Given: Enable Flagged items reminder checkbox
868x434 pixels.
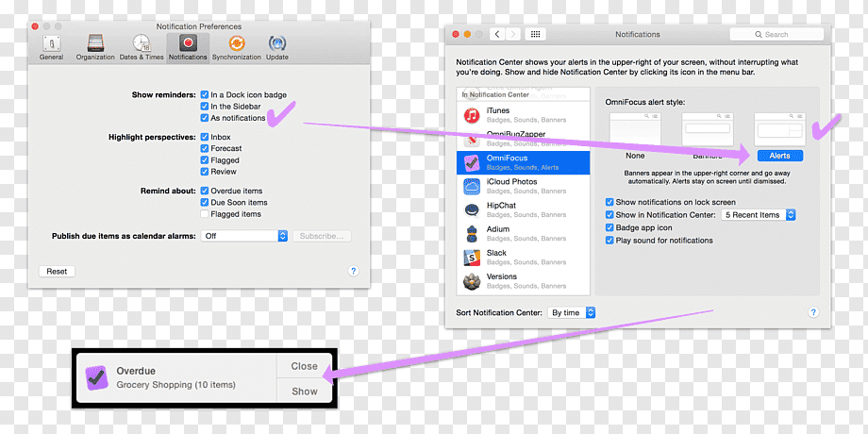Looking at the screenshot, I should [x=205, y=214].
